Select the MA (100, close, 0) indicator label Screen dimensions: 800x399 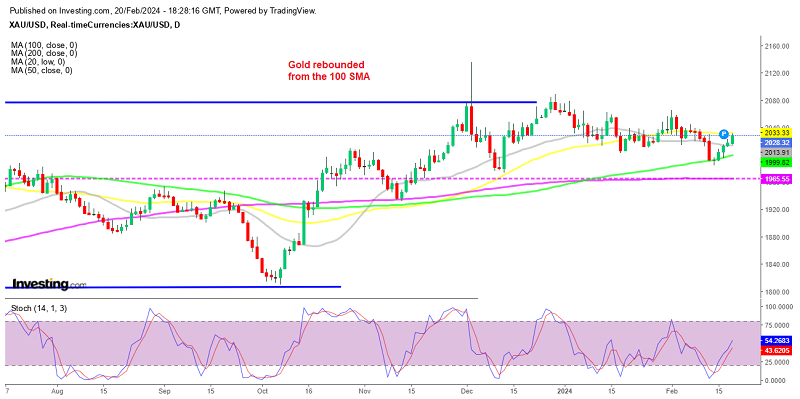point(44,45)
